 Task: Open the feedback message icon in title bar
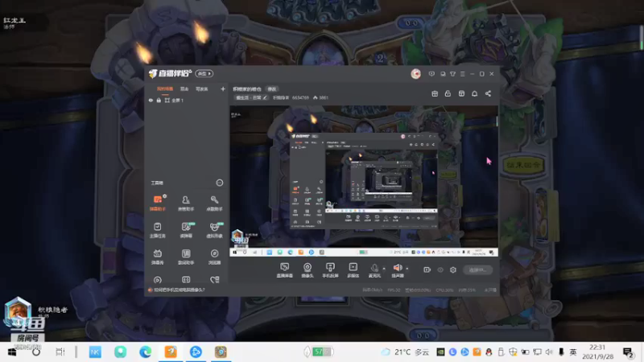coord(431,74)
